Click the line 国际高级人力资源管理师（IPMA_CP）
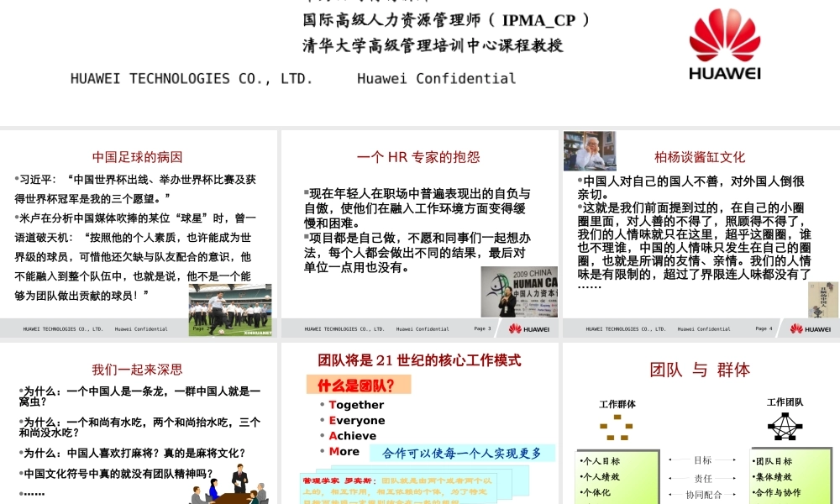This screenshot has height=504, width=840. click(447, 20)
